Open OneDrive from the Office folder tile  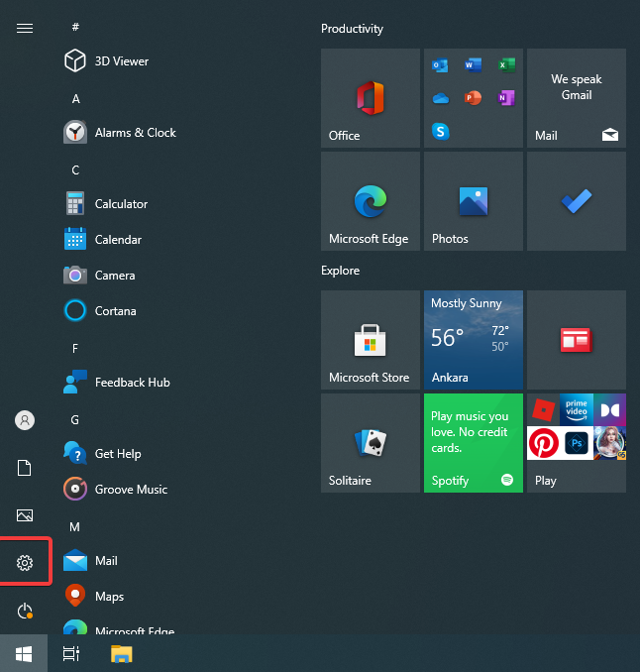coord(441,98)
